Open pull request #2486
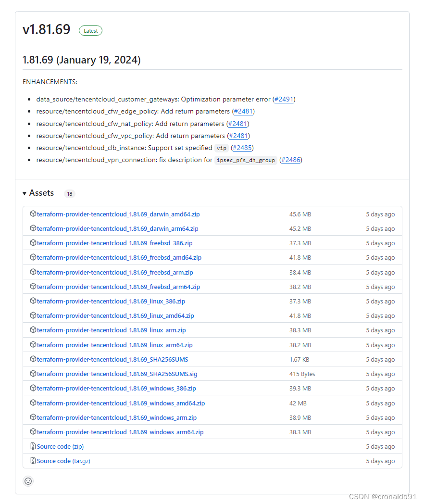The width and height of the screenshot is (424, 504). (x=290, y=160)
